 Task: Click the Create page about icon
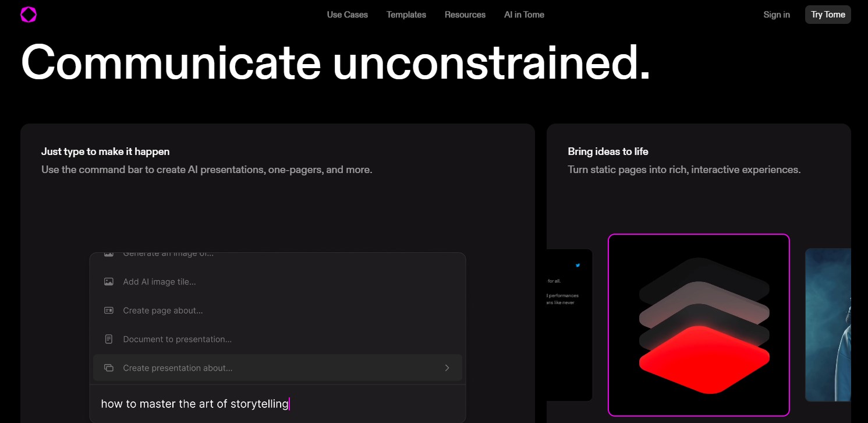point(109,311)
